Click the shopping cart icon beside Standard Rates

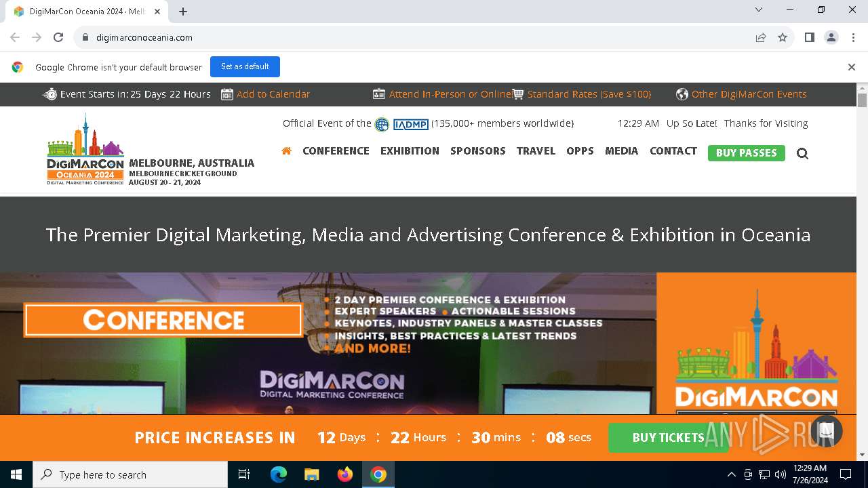518,94
